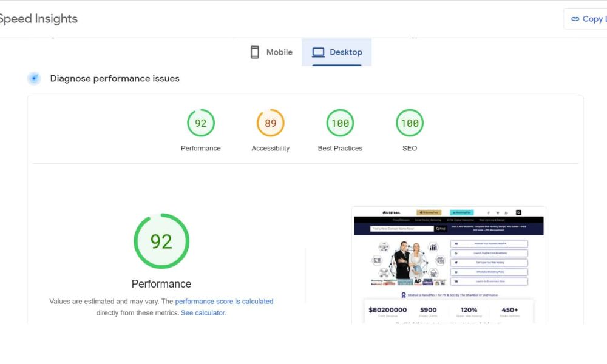Viewport: 607px width, 364px height.
Task: Open the 'performance score is calculated' link
Action: pyautogui.click(x=224, y=301)
